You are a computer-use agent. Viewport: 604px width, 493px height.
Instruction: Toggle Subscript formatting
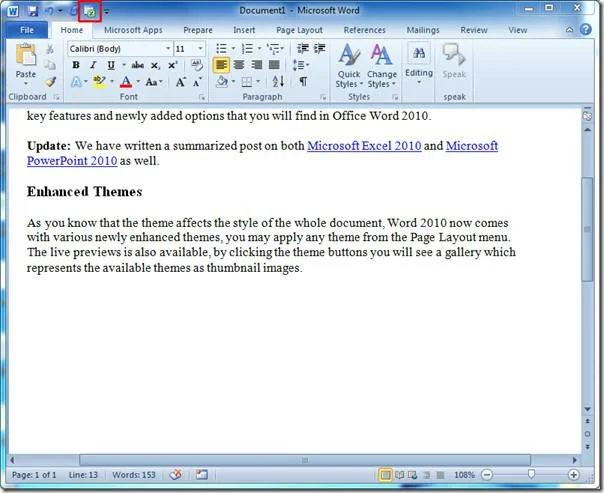(155, 65)
